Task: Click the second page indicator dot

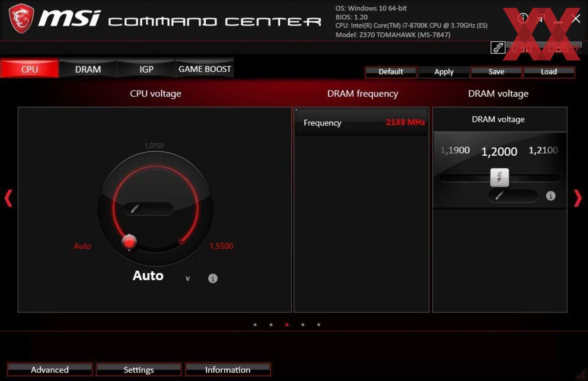Action: click(x=271, y=325)
